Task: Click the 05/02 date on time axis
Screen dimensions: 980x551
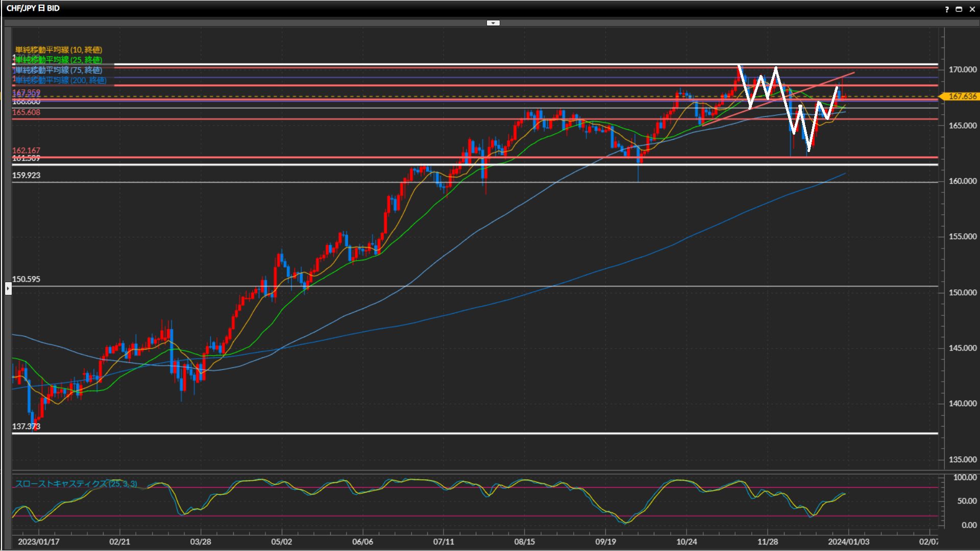Action: [281, 541]
